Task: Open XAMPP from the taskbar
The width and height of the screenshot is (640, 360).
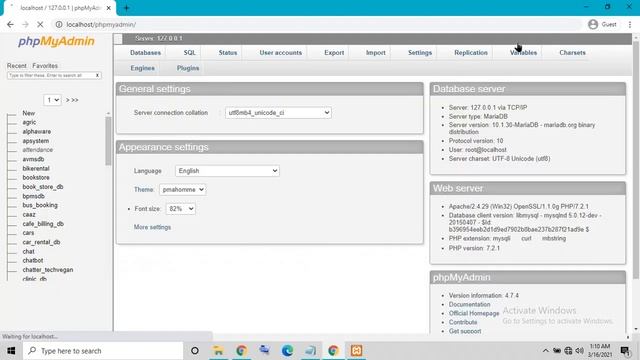Action: (356, 351)
